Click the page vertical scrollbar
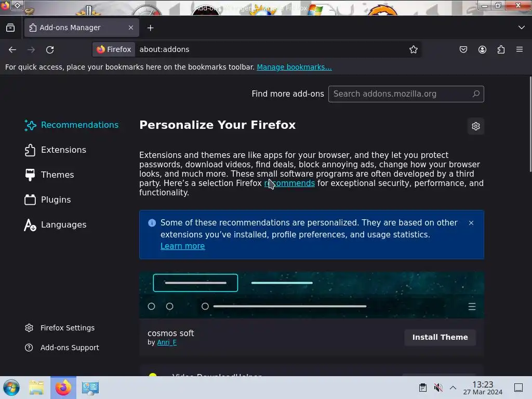The image size is (532, 399). (530, 124)
